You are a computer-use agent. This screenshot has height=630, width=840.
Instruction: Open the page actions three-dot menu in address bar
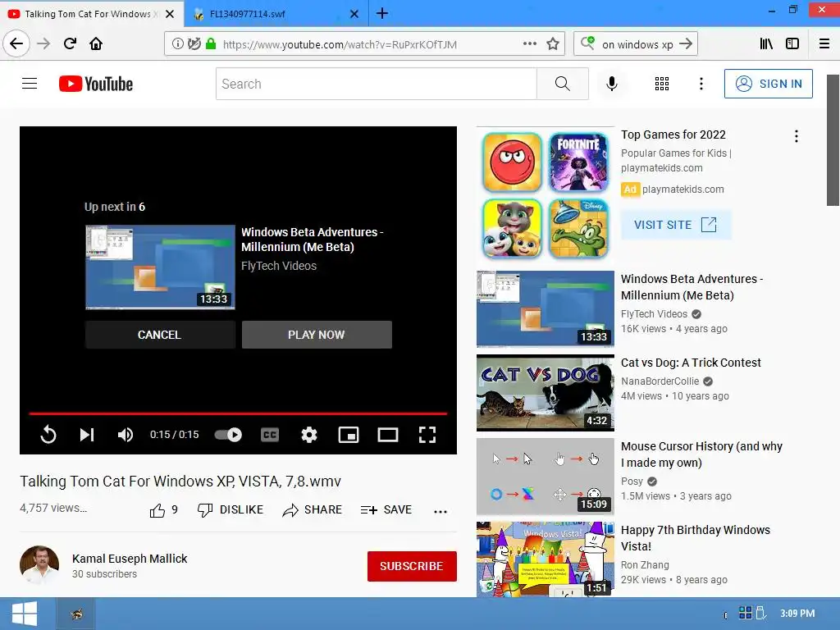point(529,44)
